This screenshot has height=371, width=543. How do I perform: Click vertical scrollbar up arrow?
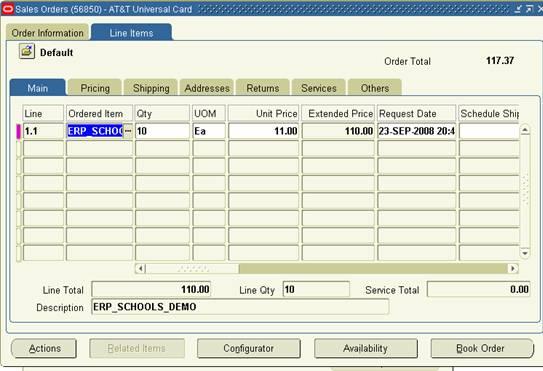[x=525, y=130]
